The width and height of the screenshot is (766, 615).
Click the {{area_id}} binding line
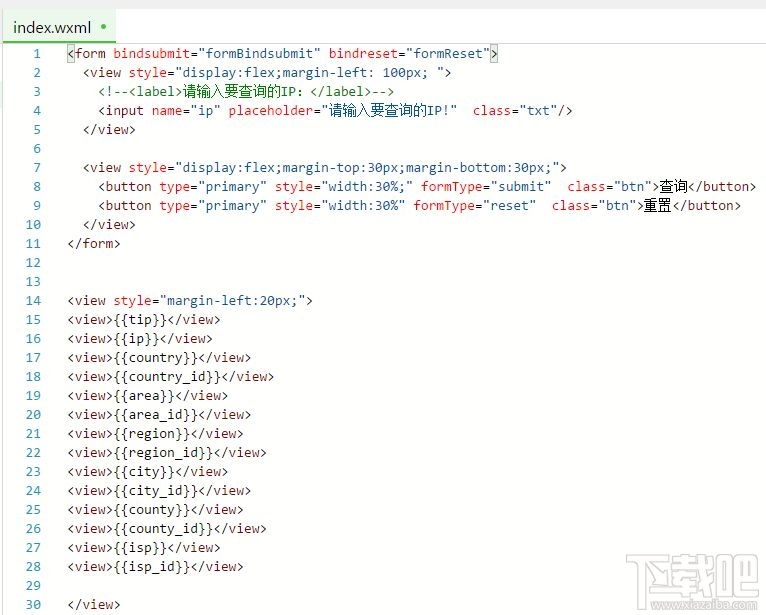point(159,415)
